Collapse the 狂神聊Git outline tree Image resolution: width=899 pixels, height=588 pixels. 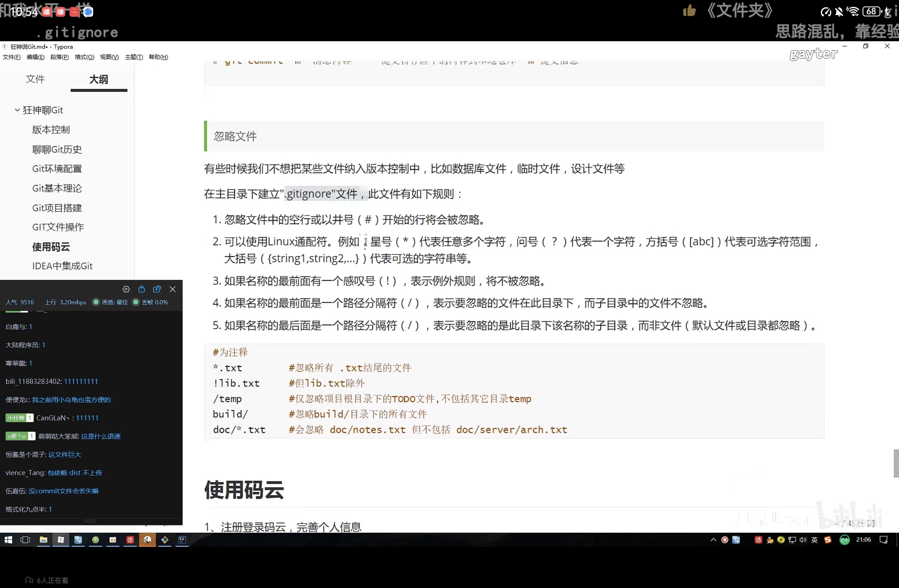(x=17, y=110)
